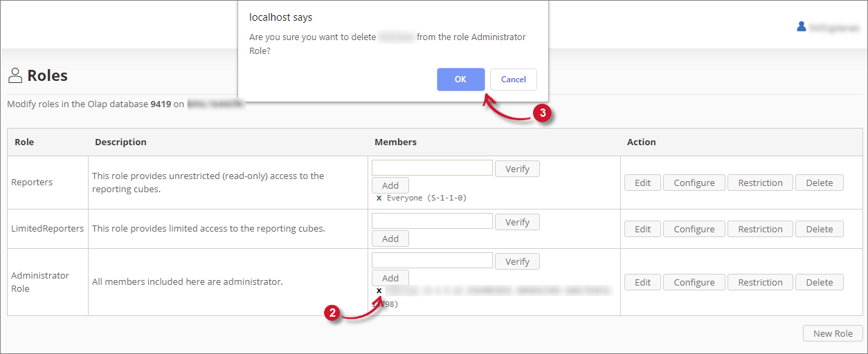Click the Administrator Role description text
The height and width of the screenshot is (354, 868).
click(188, 282)
